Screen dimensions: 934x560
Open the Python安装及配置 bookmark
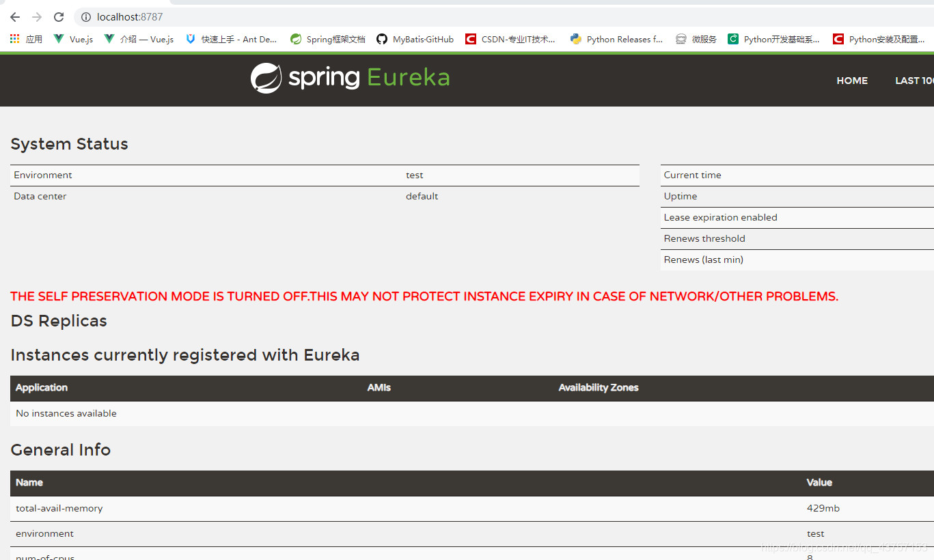coord(879,39)
